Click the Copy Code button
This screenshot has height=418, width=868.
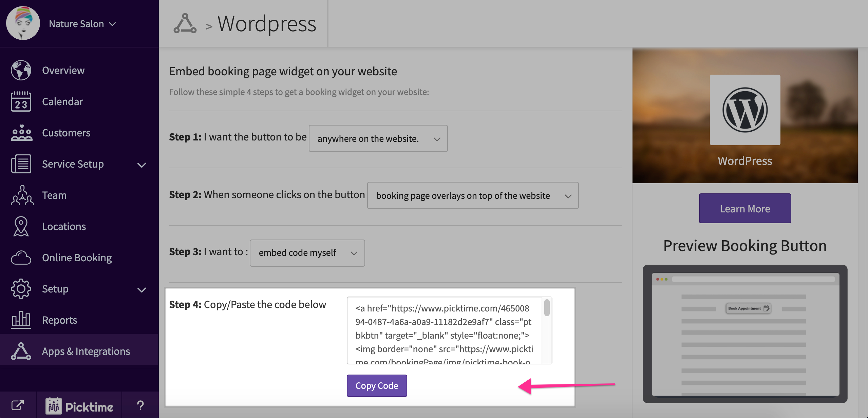pyautogui.click(x=377, y=386)
